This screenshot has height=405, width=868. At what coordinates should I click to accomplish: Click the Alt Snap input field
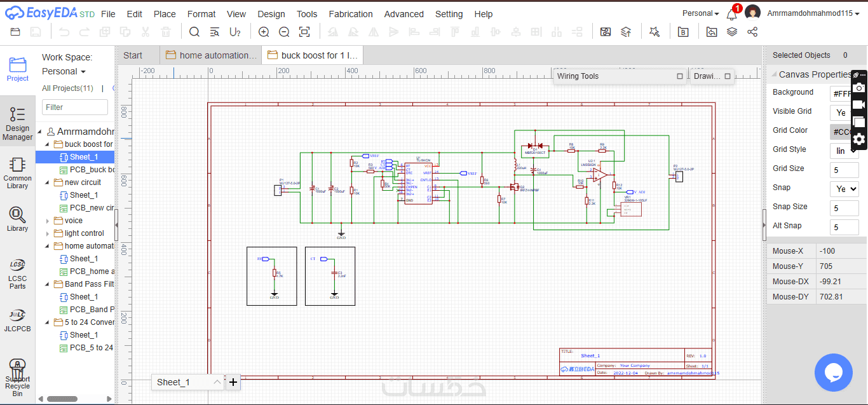click(844, 227)
